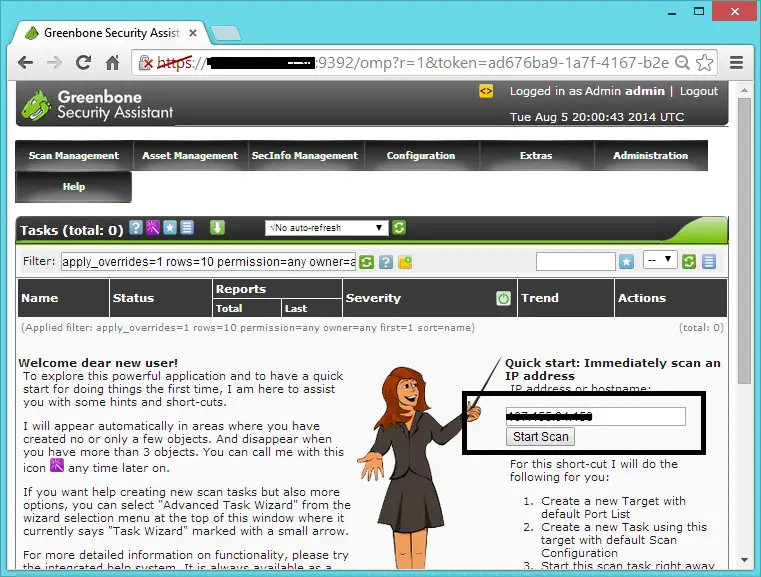Click the filters list icon at far right
This screenshot has height=577, width=761.
coord(709,262)
